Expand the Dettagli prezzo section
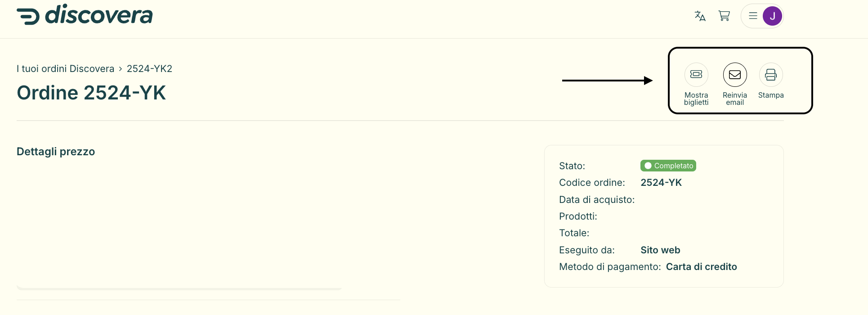The width and height of the screenshot is (868, 315). [56, 151]
